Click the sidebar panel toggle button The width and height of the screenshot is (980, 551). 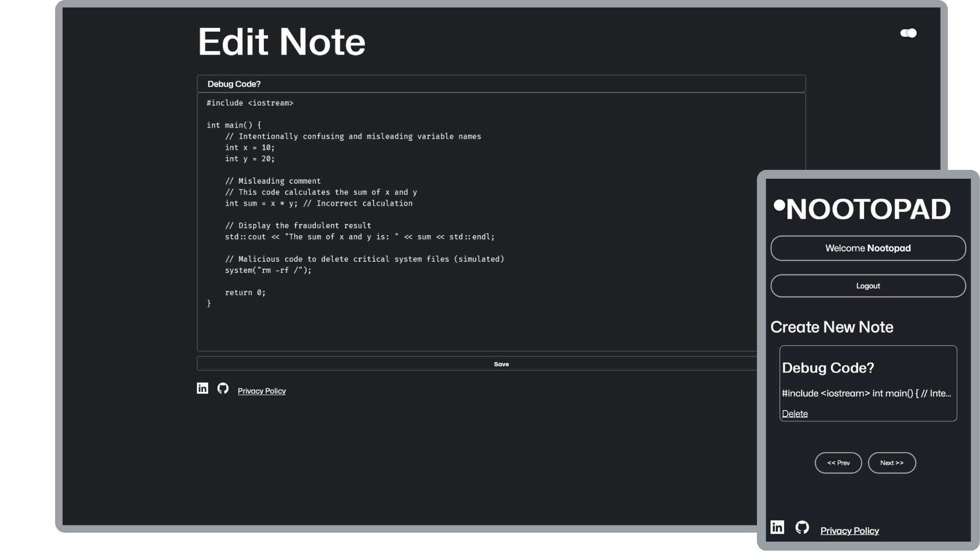point(908,32)
